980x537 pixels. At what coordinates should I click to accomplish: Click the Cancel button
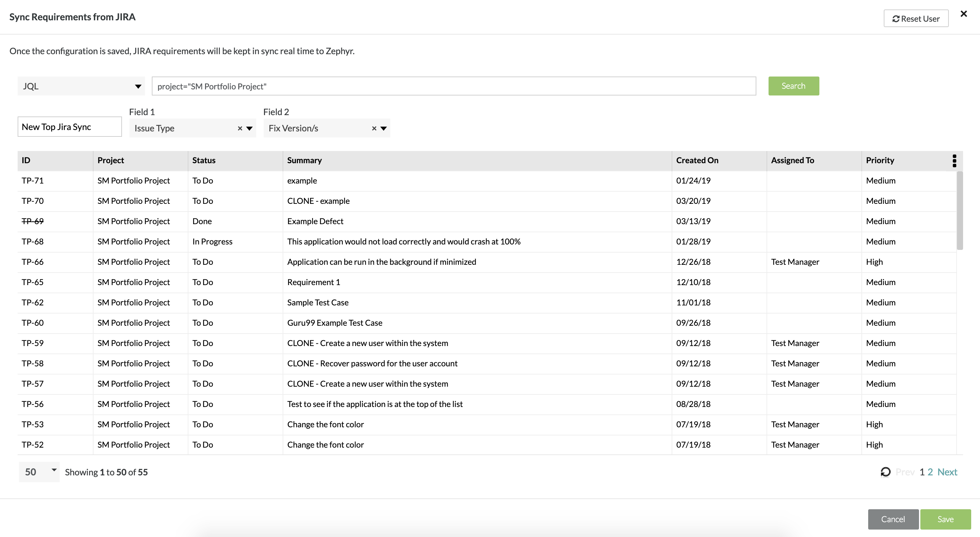pos(893,519)
